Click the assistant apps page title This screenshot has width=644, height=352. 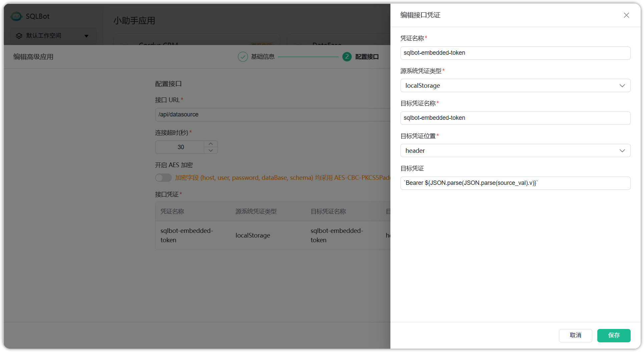(x=134, y=21)
